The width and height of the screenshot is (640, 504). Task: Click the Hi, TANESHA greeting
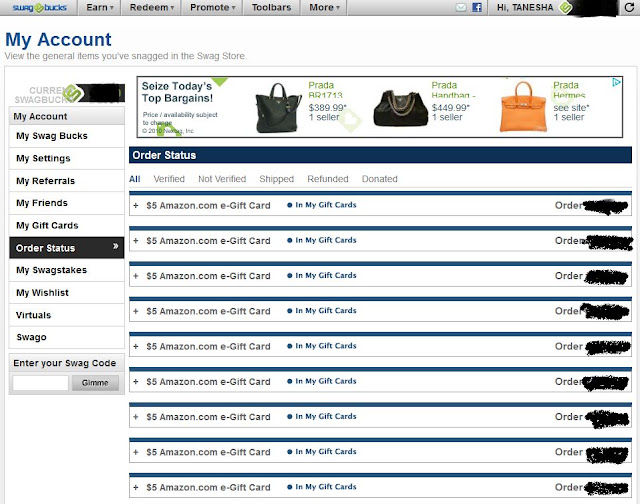[x=525, y=7]
